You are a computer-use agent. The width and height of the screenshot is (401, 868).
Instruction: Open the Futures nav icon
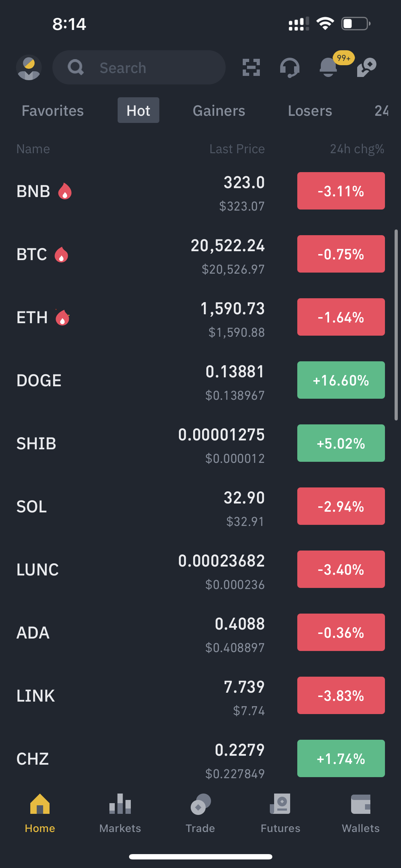(281, 804)
